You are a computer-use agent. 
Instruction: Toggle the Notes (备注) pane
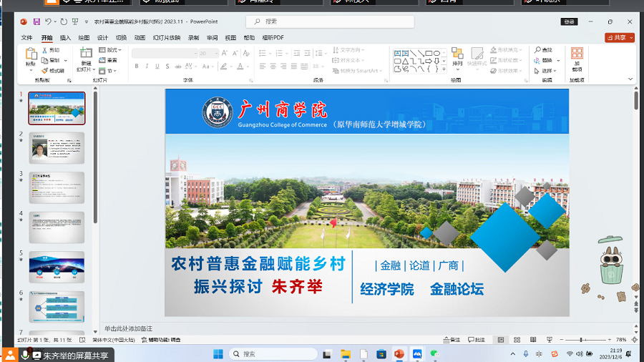[x=452, y=340]
